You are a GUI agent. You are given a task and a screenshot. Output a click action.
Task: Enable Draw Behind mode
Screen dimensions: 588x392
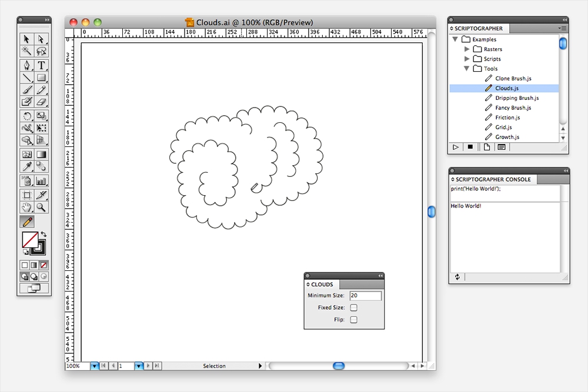pos(34,277)
